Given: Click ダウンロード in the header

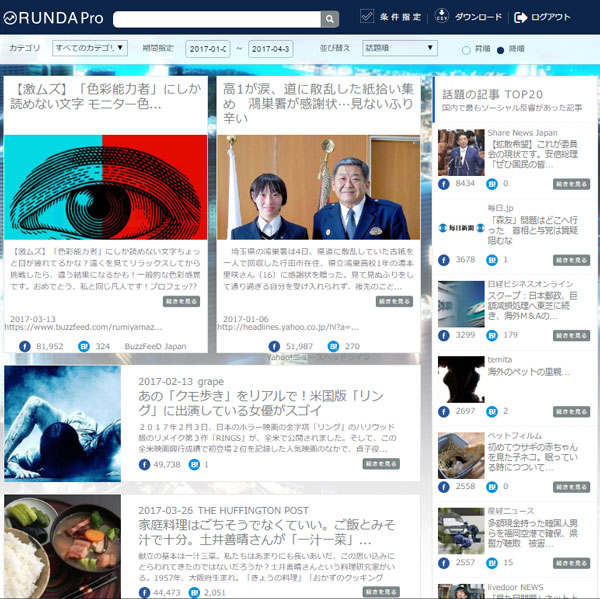Looking at the screenshot, I should 478,17.
